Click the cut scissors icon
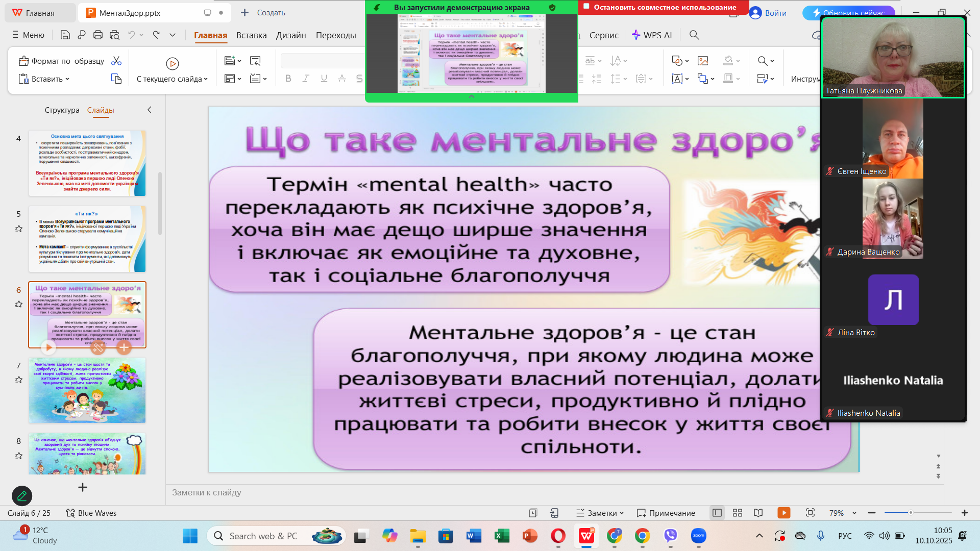Viewport: 980px width, 551px height. click(x=116, y=61)
